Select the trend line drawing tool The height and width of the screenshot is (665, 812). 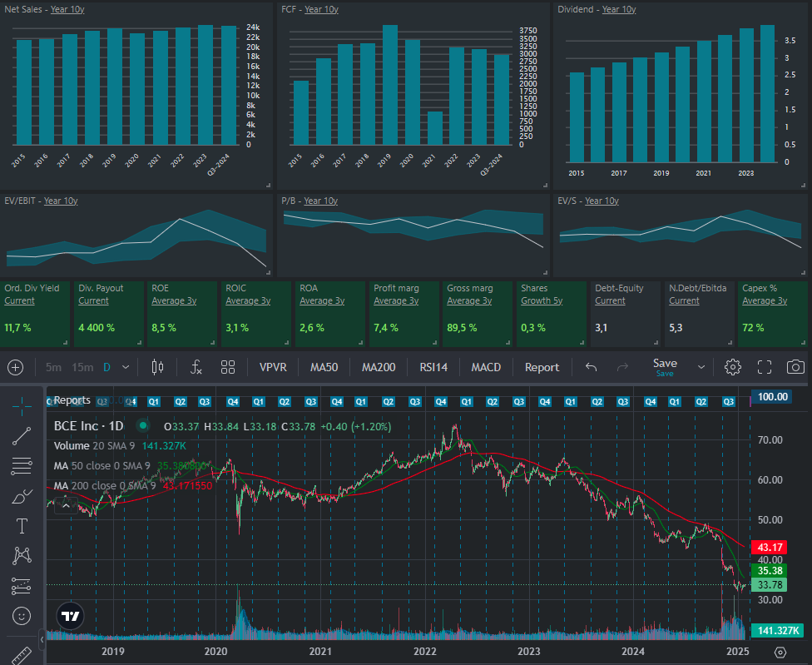coord(22,435)
